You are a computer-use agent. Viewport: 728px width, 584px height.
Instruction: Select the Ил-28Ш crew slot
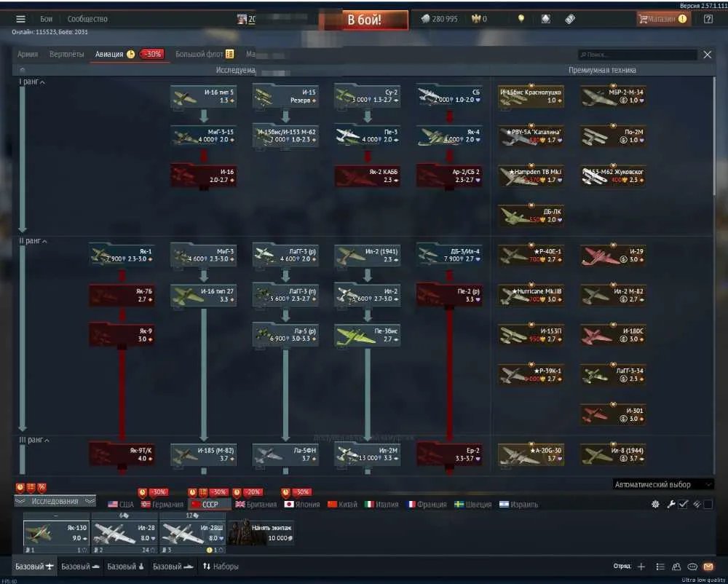193,532
